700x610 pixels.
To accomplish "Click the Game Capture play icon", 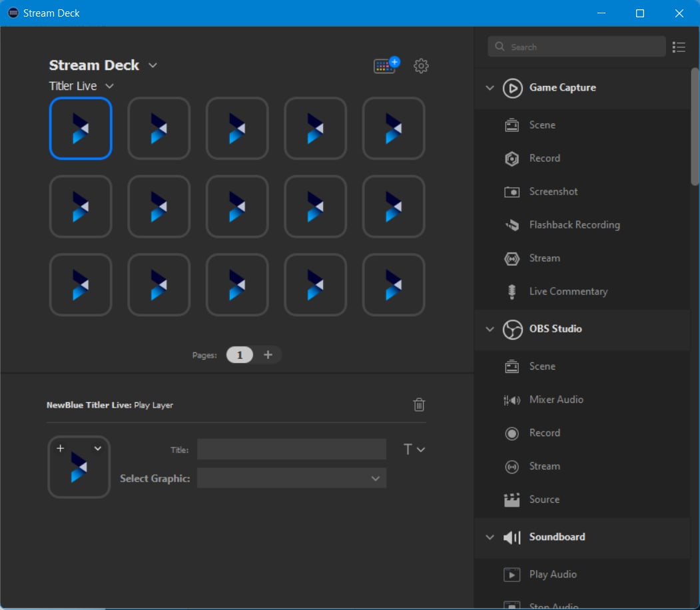I will pos(512,88).
